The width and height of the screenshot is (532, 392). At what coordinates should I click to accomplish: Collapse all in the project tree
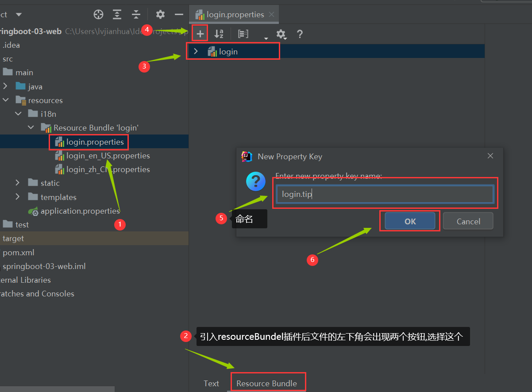136,15
